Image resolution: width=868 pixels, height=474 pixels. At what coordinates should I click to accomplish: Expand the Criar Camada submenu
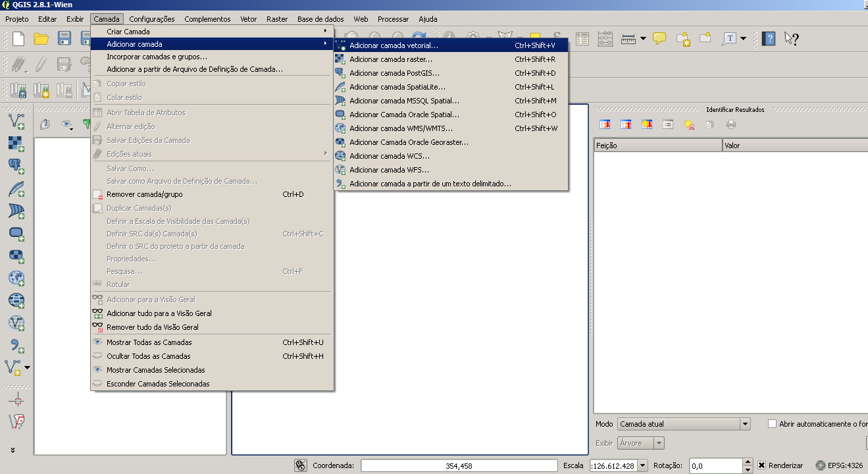coord(213,32)
